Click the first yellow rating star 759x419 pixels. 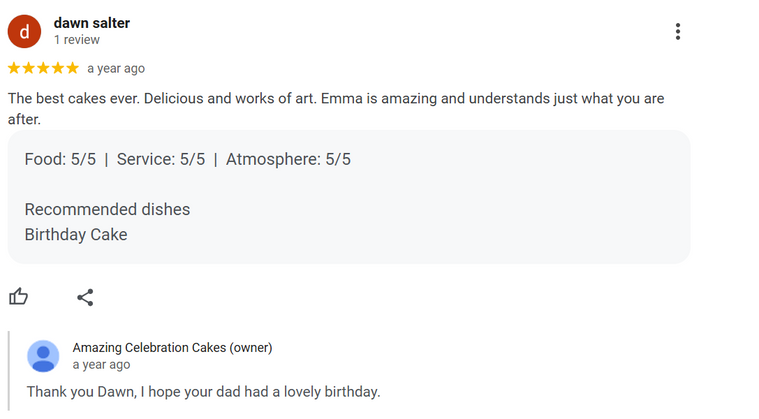(x=14, y=69)
